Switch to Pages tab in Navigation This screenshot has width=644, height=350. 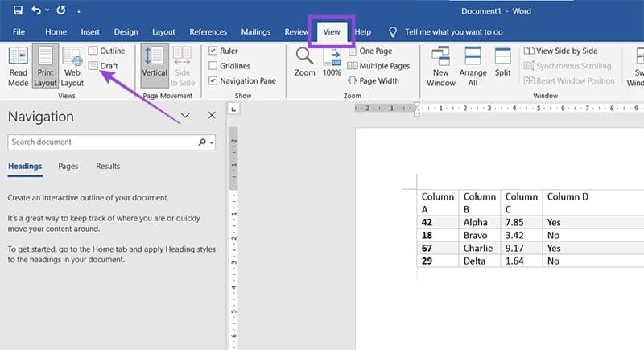[x=68, y=167]
